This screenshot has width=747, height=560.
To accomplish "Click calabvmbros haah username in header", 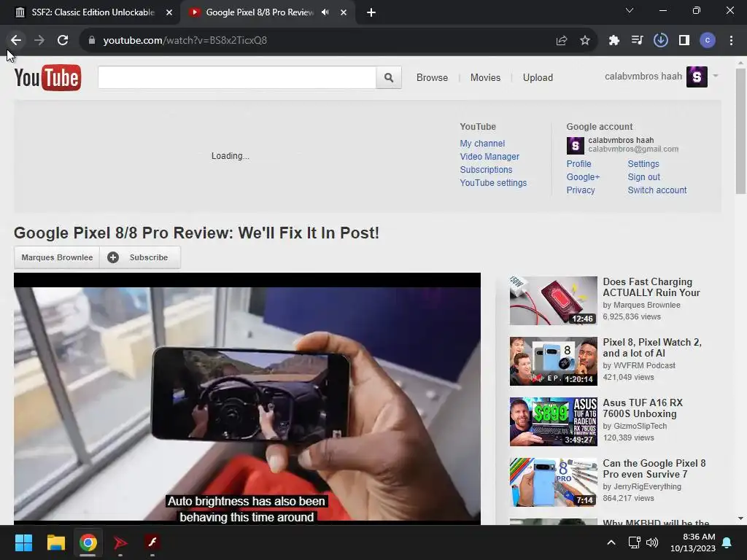I will (x=643, y=76).
